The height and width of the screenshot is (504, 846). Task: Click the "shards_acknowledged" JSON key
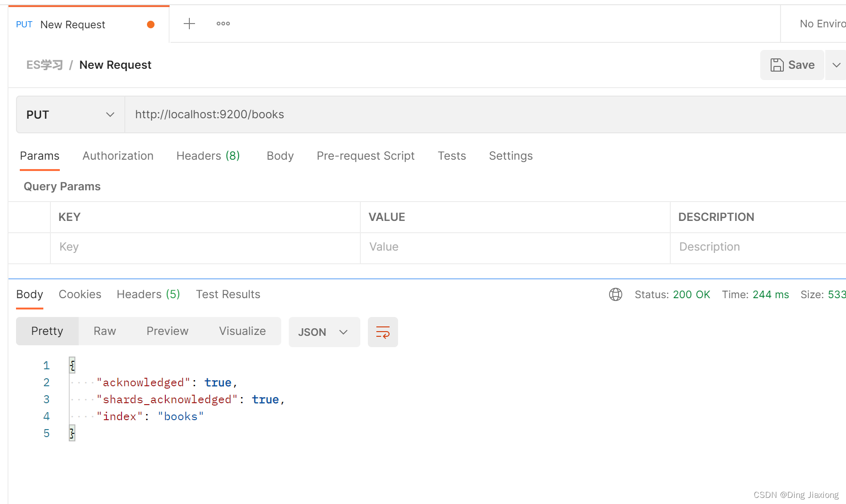pos(167,399)
